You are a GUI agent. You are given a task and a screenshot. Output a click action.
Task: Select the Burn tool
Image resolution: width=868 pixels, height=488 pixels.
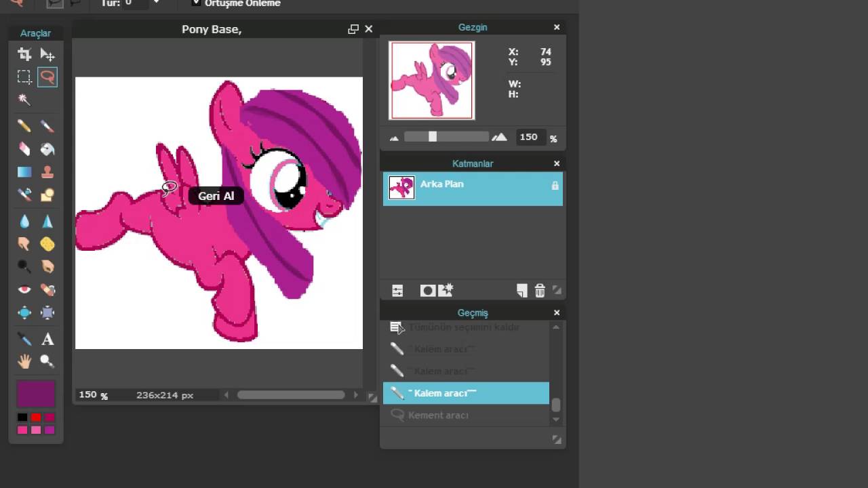coord(47,266)
